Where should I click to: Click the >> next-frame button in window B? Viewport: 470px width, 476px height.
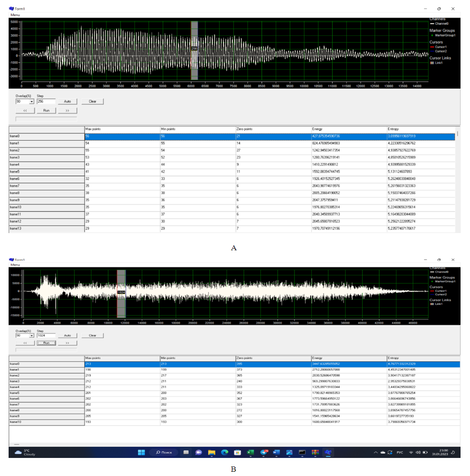68,343
